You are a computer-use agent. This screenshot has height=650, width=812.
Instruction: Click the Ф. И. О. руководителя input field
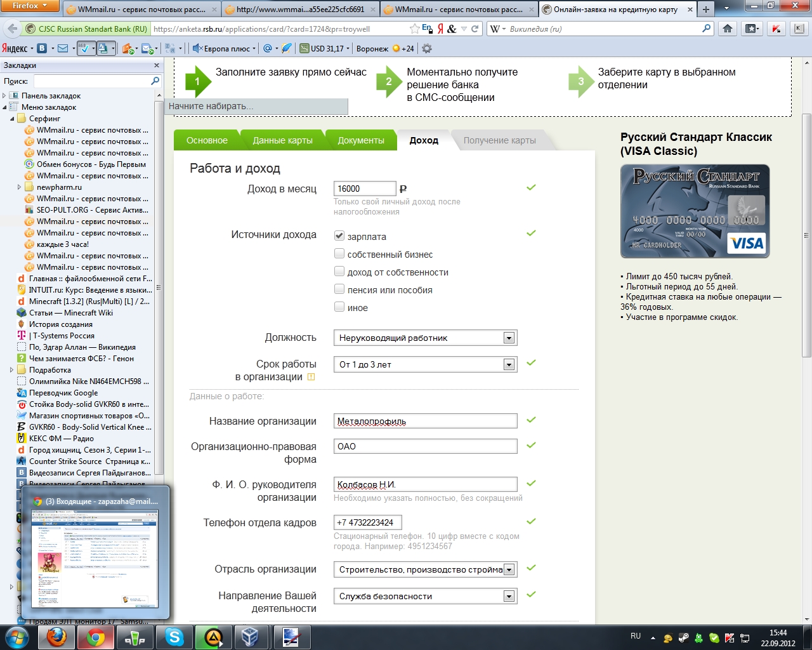[x=426, y=484]
